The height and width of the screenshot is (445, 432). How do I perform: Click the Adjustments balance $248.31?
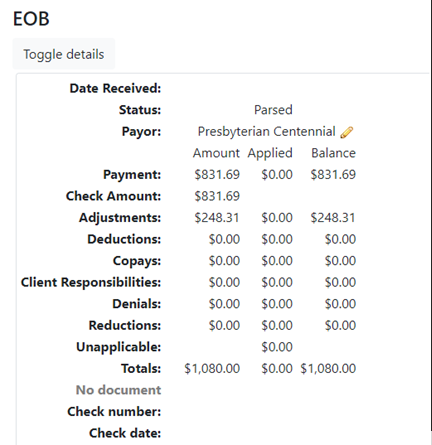point(333,218)
